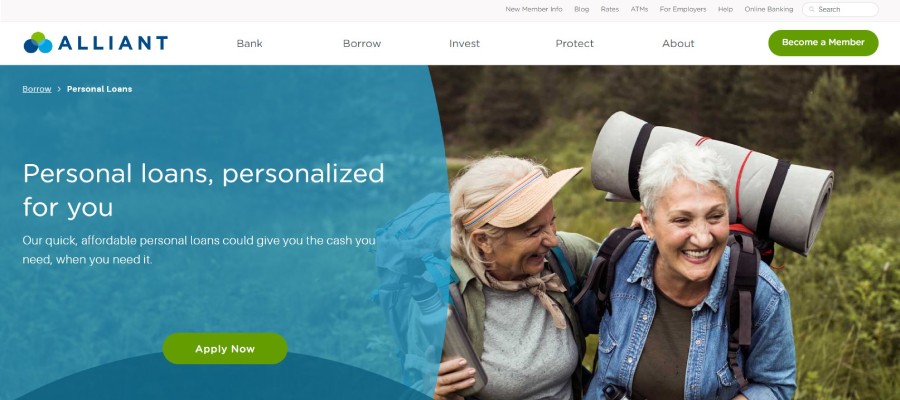Click the search magnifier icon
The height and width of the screenshot is (400, 900).
812,9
